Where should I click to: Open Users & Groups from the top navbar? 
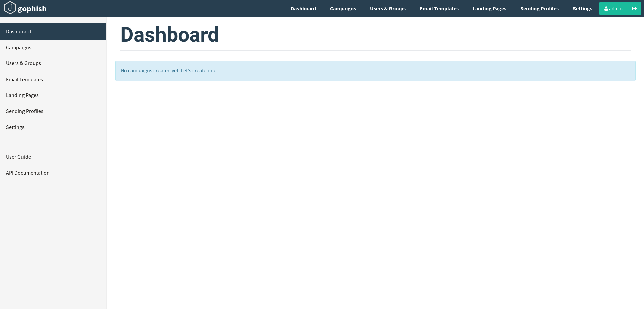tap(387, 9)
